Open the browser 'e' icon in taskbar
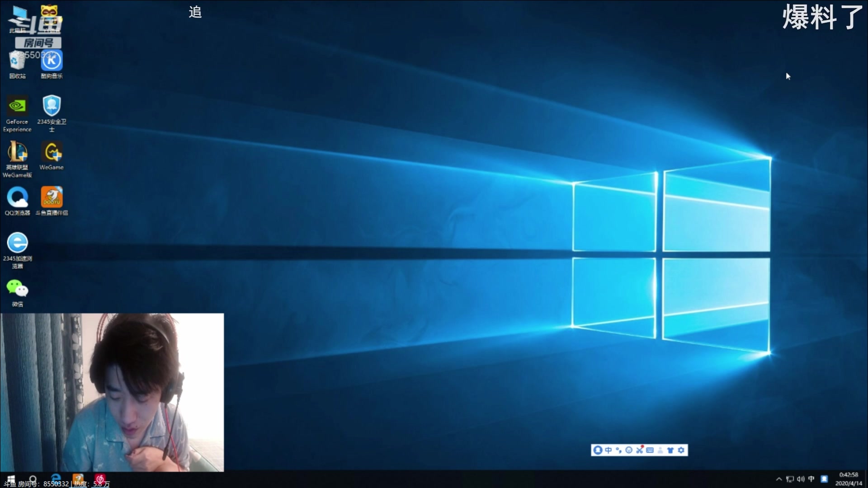The width and height of the screenshot is (868, 488). [56, 478]
